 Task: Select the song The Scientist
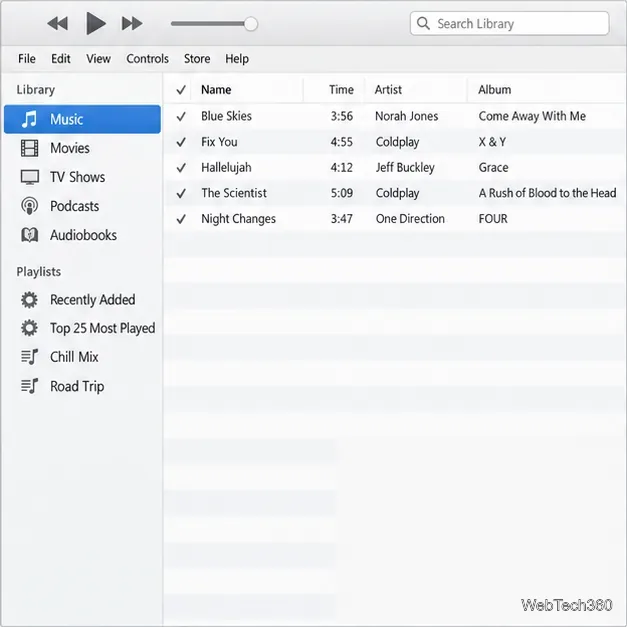pyautogui.click(x=234, y=193)
